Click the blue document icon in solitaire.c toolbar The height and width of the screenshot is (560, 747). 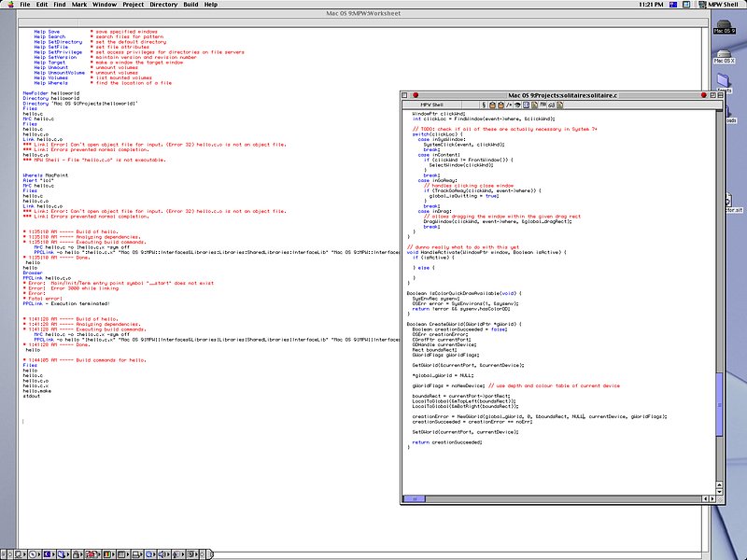coord(526,105)
